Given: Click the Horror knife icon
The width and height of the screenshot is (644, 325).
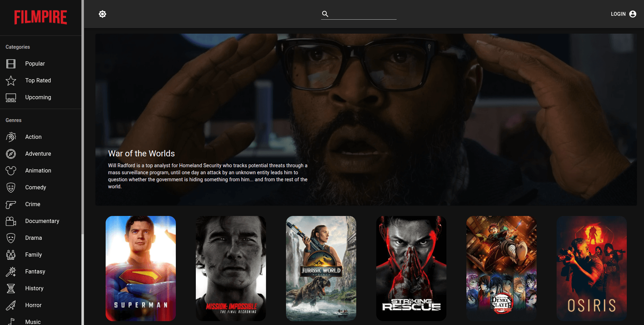Looking at the screenshot, I should click(11, 305).
